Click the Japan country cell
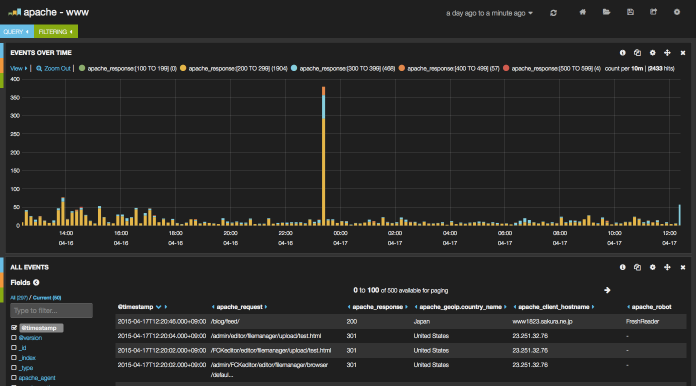 (422, 321)
